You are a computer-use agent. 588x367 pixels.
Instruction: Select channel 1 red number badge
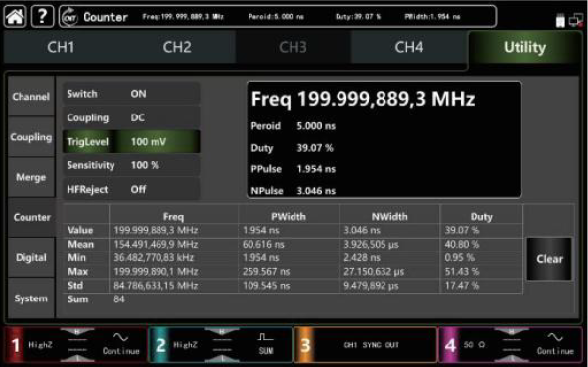coord(14,344)
